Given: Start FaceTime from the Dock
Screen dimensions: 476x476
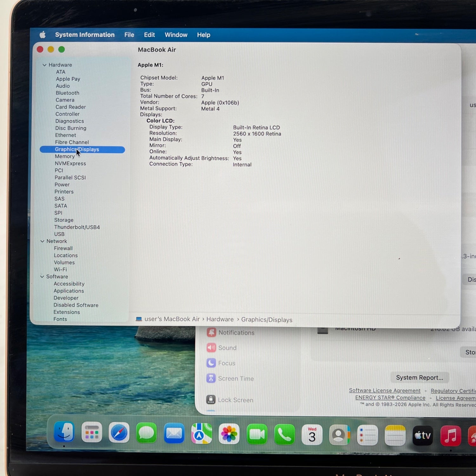Looking at the screenshot, I should point(257,434).
